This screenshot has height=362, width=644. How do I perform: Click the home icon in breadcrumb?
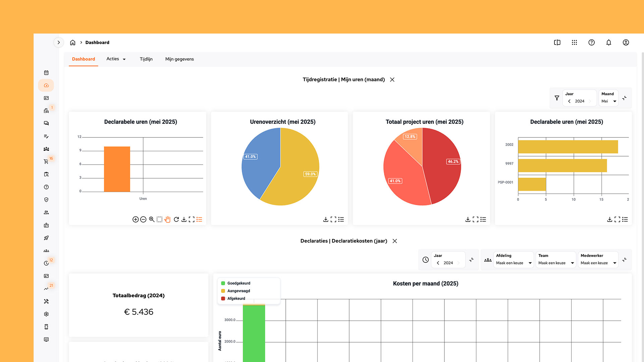pyautogui.click(x=72, y=43)
